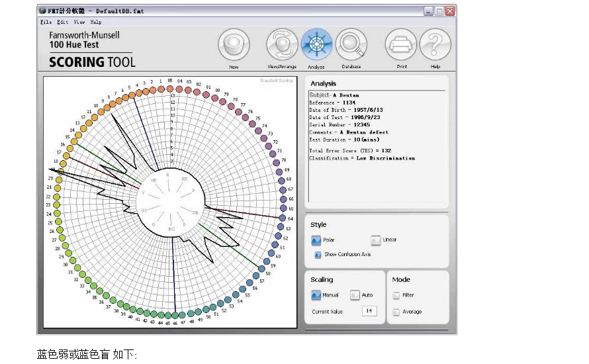The width and height of the screenshot is (589, 364).
Task: Open the Database toolbar icon
Action: 351,45
